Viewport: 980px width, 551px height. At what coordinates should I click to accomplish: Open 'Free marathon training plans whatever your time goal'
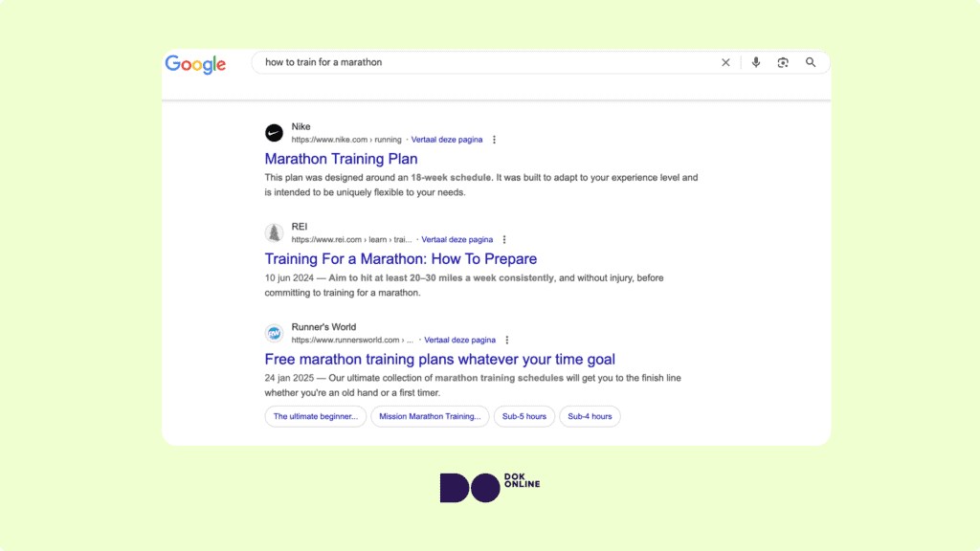[439, 360]
